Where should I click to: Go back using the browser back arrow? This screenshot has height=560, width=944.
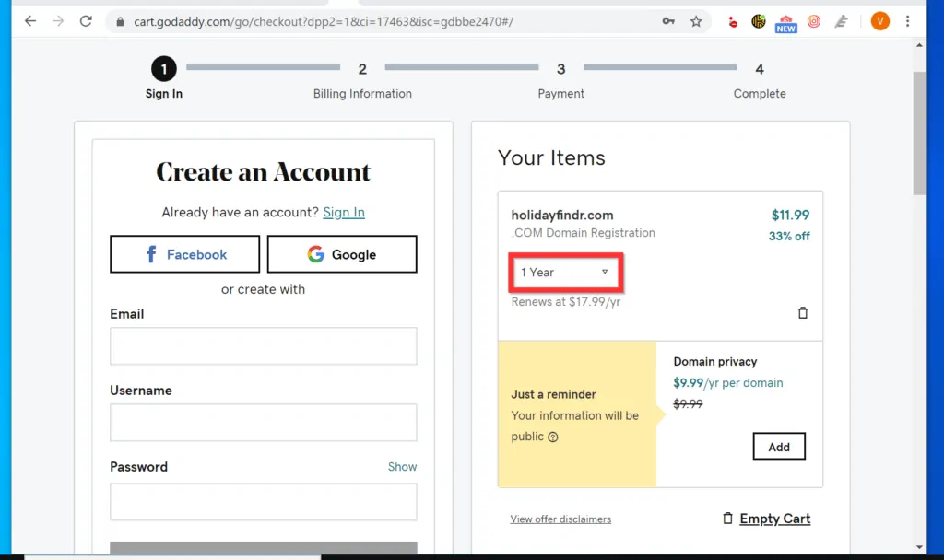30,22
